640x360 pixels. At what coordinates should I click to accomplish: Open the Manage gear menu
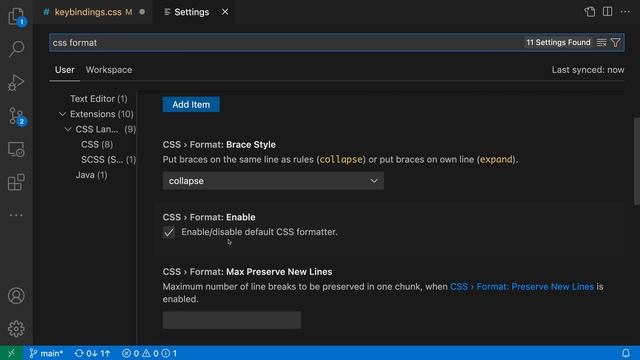pyautogui.click(x=16, y=329)
